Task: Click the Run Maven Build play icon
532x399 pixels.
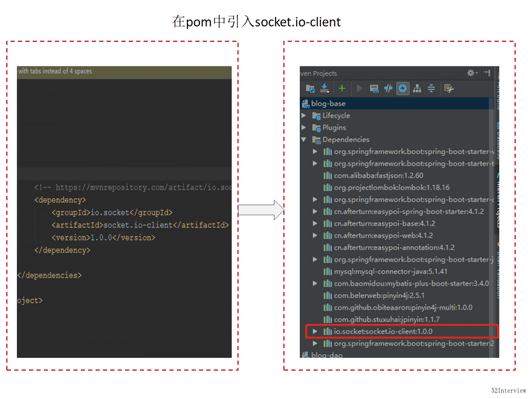Action: pos(359,89)
